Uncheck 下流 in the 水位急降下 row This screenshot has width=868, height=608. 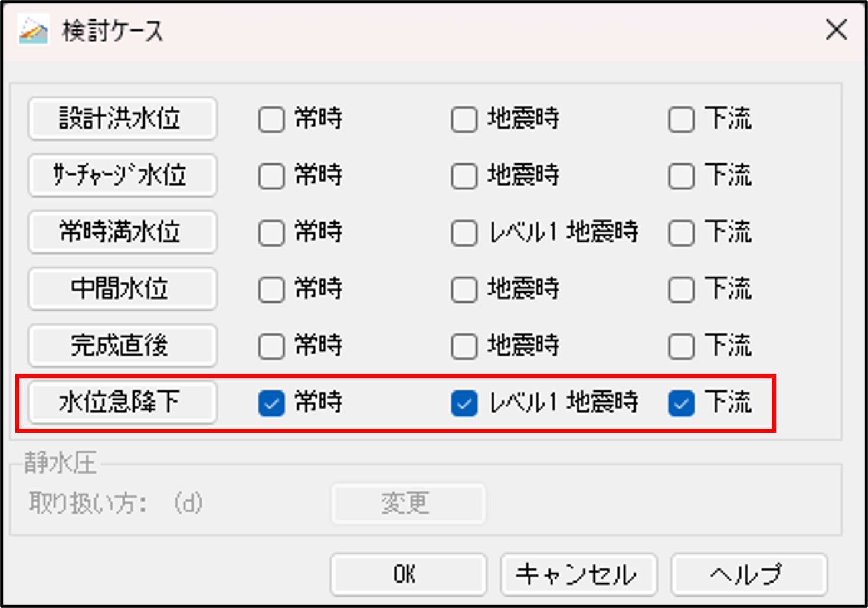tap(681, 403)
